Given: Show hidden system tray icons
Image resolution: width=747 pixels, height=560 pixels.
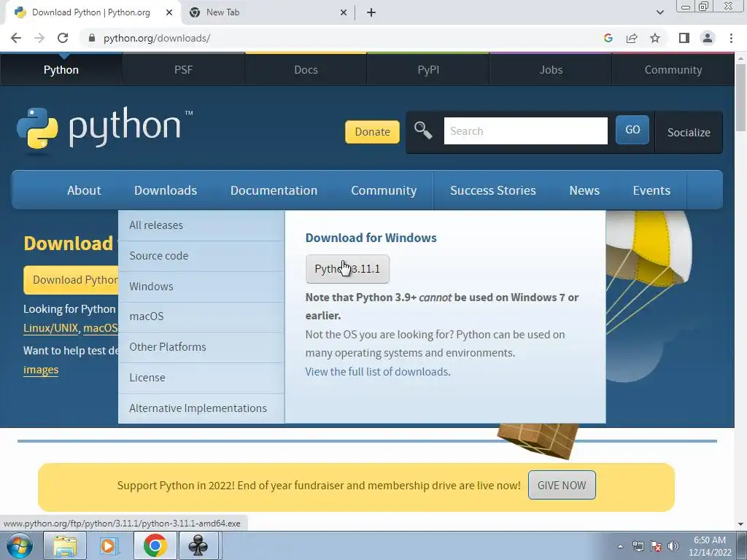Looking at the screenshot, I should point(620,546).
